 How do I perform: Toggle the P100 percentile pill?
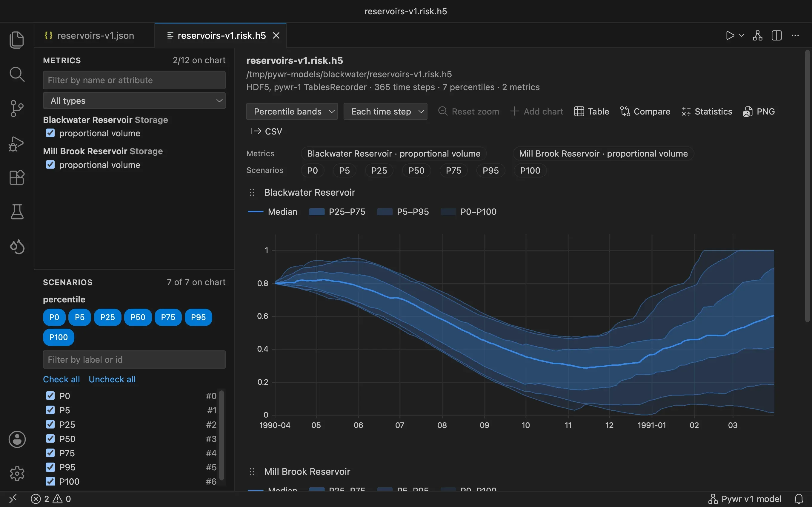tap(59, 337)
